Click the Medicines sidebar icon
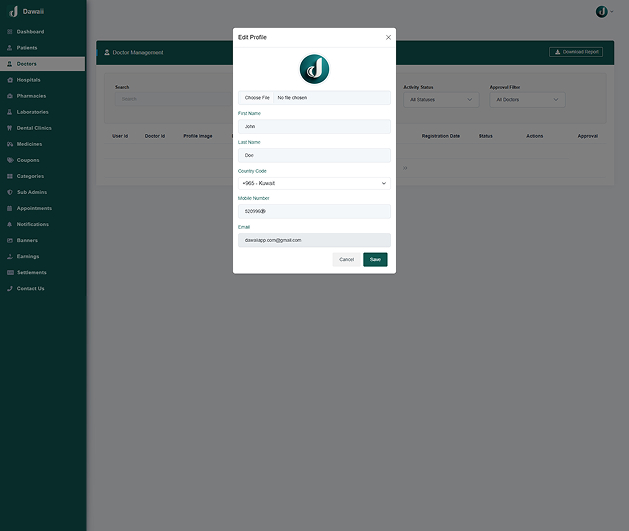The width and height of the screenshot is (629, 531). point(10,144)
